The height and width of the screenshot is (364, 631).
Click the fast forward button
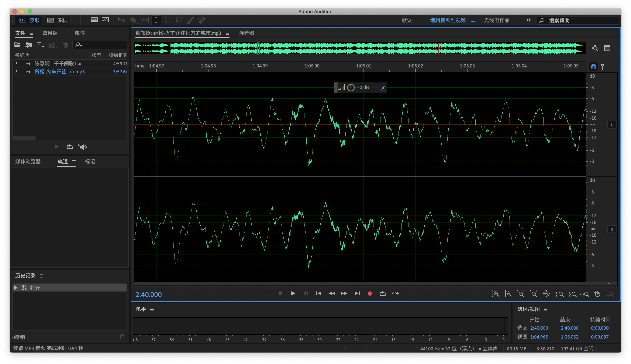[x=344, y=294]
